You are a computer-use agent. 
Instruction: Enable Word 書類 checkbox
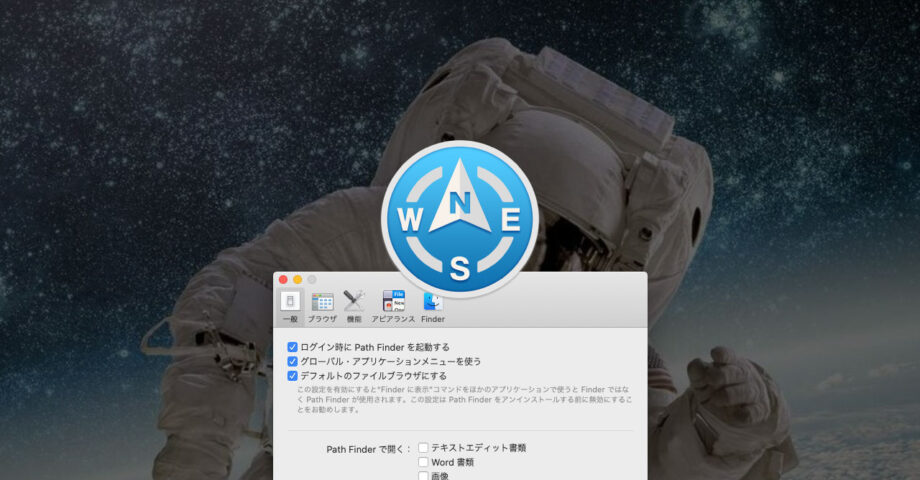click(423, 462)
